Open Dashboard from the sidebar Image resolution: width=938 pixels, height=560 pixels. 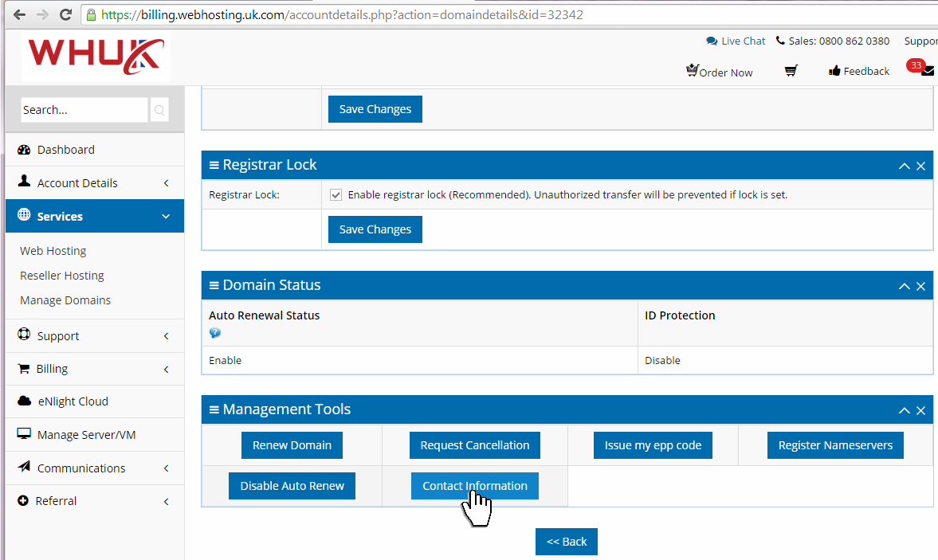(x=65, y=150)
